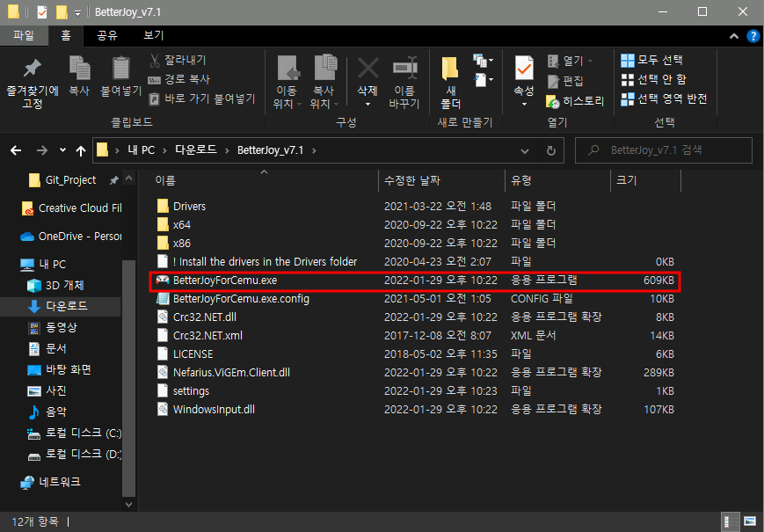Sort by Name (이름) column header
This screenshot has width=764, height=532.
165,181
